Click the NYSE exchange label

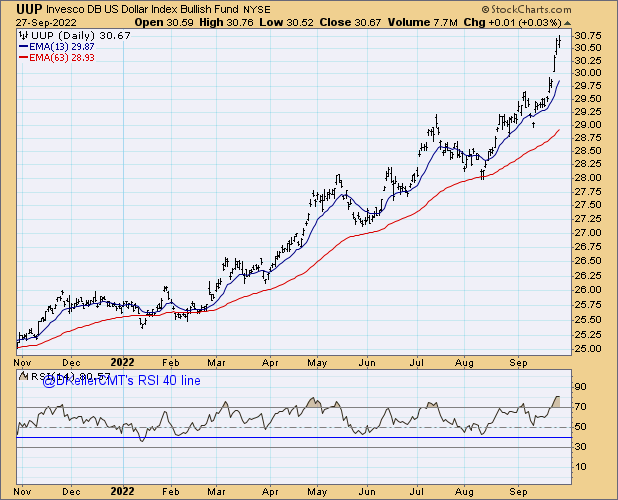257,9
